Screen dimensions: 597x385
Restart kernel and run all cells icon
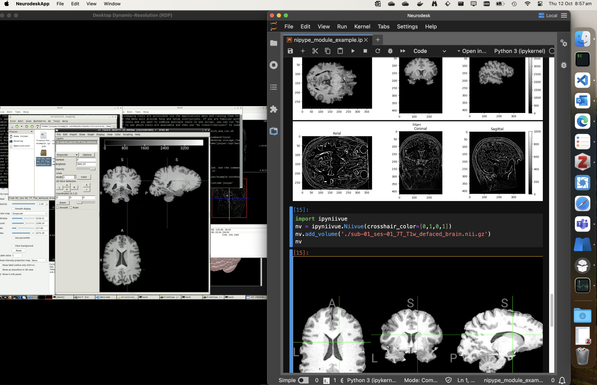402,51
